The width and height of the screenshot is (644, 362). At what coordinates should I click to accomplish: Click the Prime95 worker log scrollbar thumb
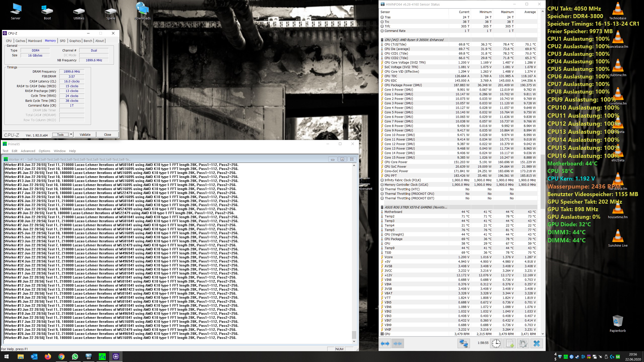[x=354, y=335]
